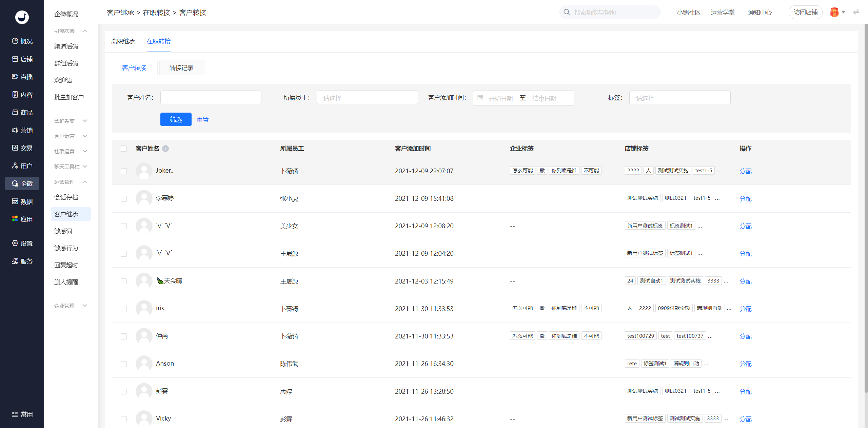868x428 pixels.
Task: Click the search magnifier icon
Action: 567,12
